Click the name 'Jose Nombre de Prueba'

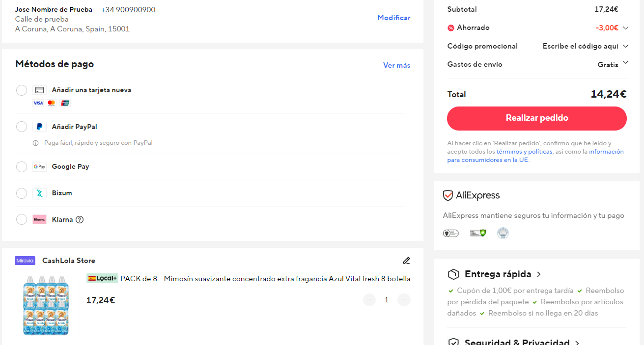point(54,10)
